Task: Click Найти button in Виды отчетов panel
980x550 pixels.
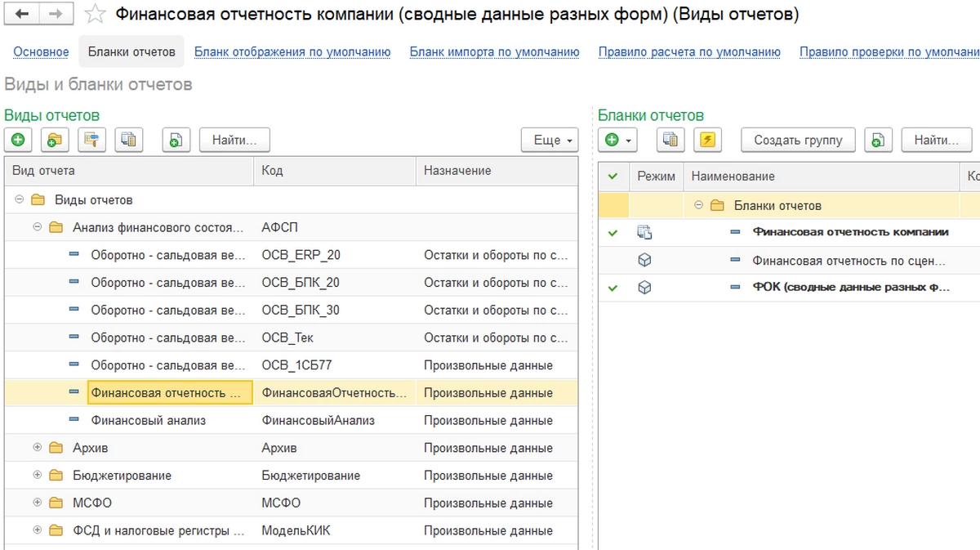Action: coord(234,140)
